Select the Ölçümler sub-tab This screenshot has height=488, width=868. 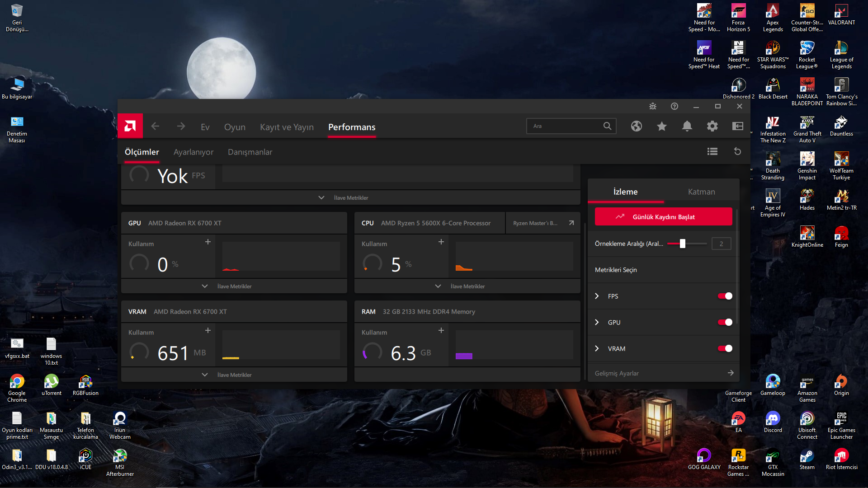[142, 152]
